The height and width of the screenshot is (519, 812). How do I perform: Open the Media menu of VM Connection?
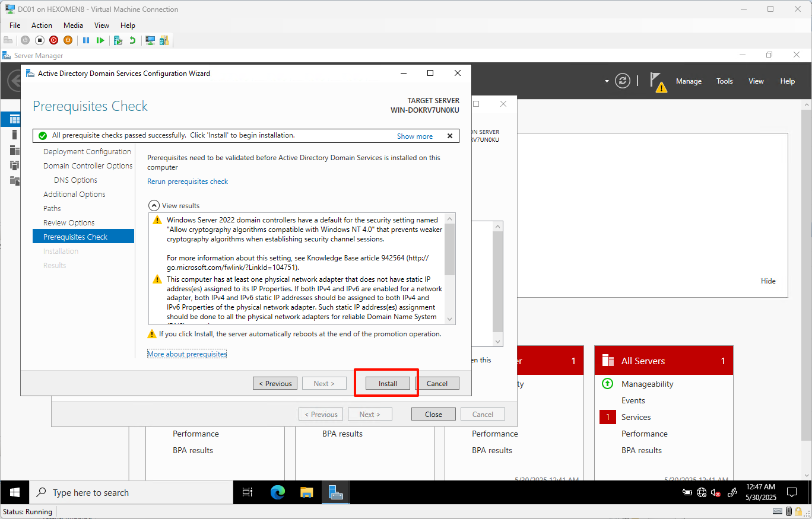point(73,26)
